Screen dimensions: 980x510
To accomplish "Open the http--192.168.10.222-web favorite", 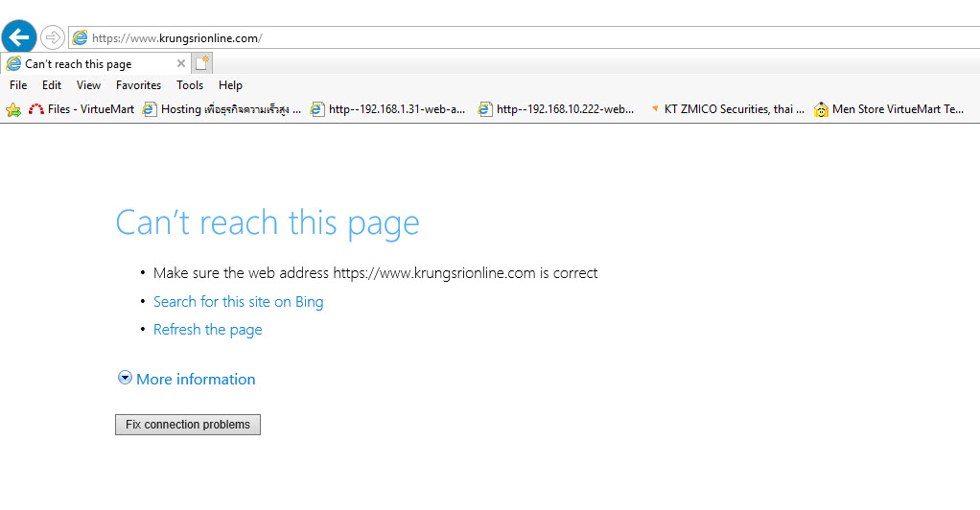I will [x=556, y=109].
